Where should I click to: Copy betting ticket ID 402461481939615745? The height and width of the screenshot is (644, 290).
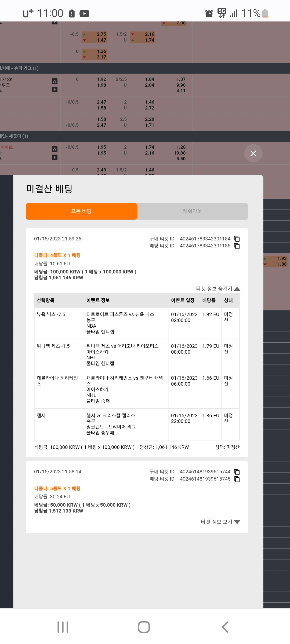click(x=237, y=479)
